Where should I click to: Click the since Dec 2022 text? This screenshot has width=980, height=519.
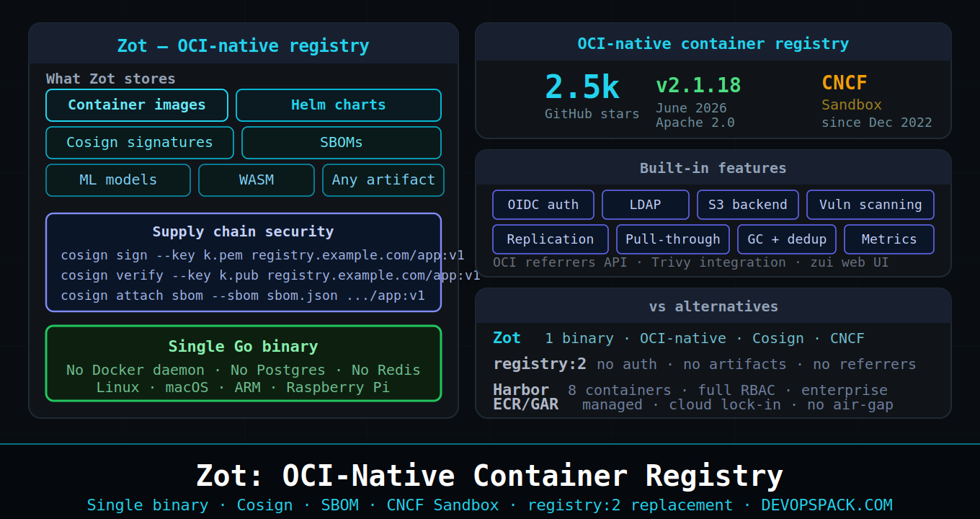(x=877, y=123)
